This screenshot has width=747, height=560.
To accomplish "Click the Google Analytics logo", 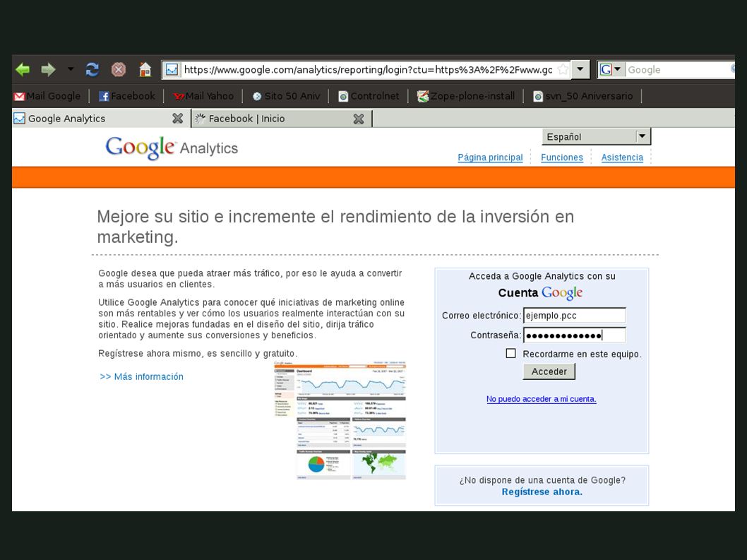I will pos(172,148).
